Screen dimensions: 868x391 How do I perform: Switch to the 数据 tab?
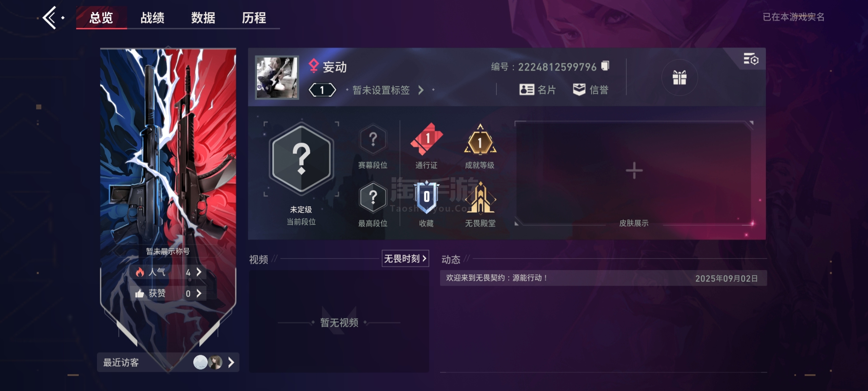203,18
